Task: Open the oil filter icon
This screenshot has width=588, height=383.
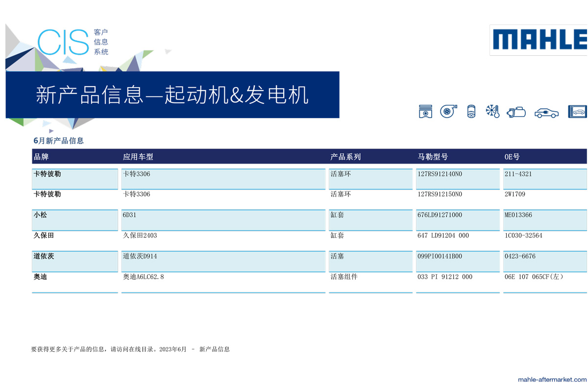Action: coord(471,111)
